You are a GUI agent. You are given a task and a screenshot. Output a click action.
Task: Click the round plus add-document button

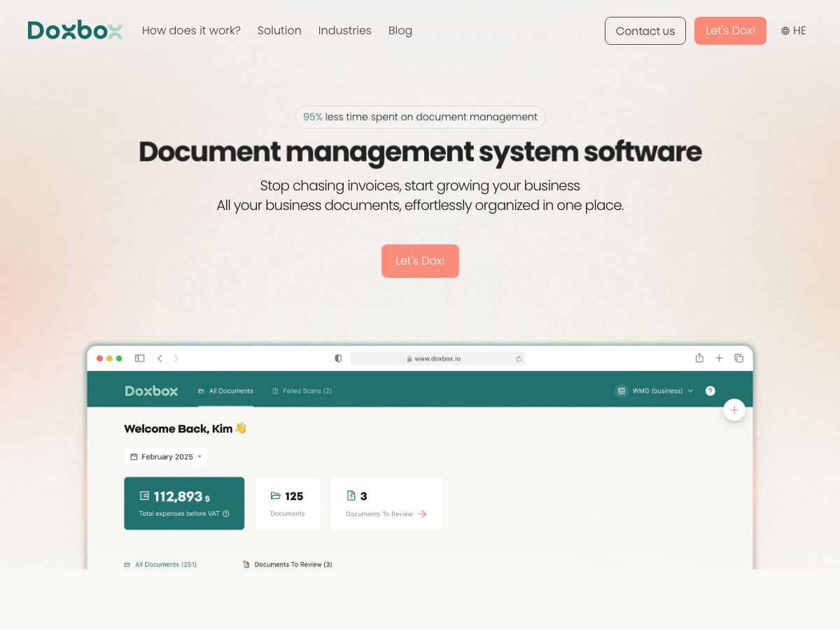[x=734, y=410]
